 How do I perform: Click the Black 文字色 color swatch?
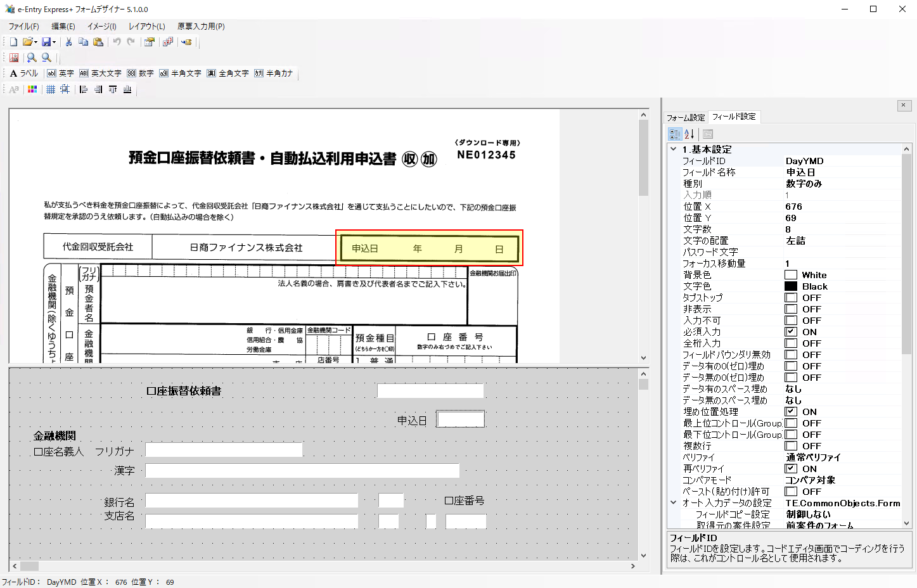coord(792,286)
